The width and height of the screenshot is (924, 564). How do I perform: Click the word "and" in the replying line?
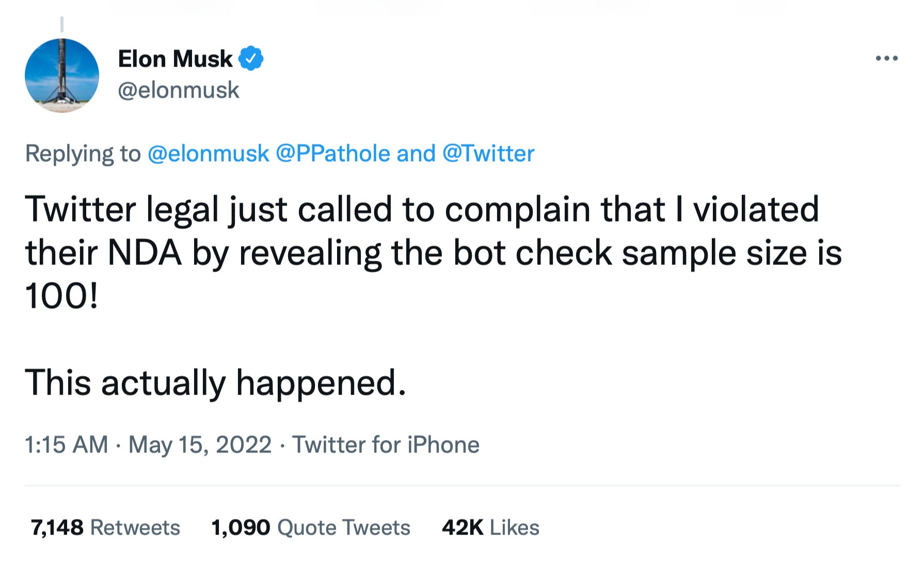click(x=416, y=153)
